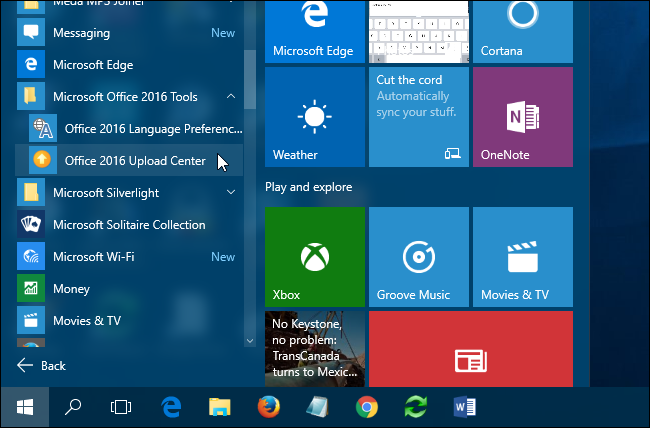Select 'Office 2016 Upload Center' text

click(x=135, y=161)
